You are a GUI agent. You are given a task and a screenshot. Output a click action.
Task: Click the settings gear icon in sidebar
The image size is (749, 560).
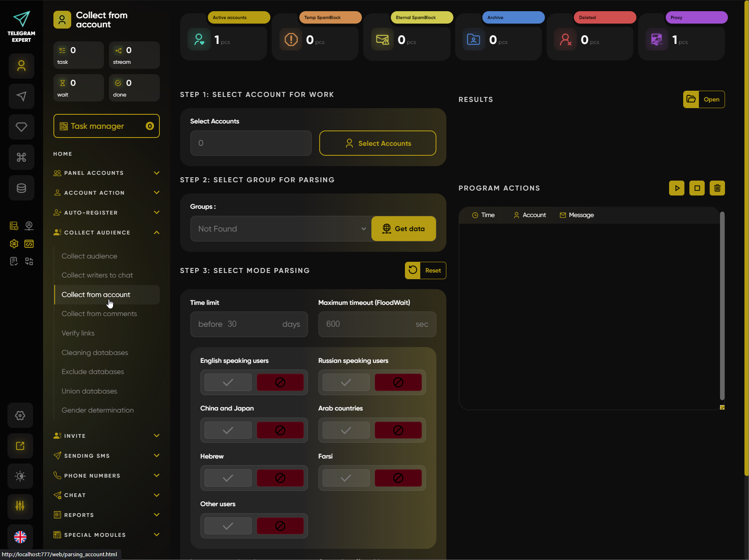(x=20, y=415)
